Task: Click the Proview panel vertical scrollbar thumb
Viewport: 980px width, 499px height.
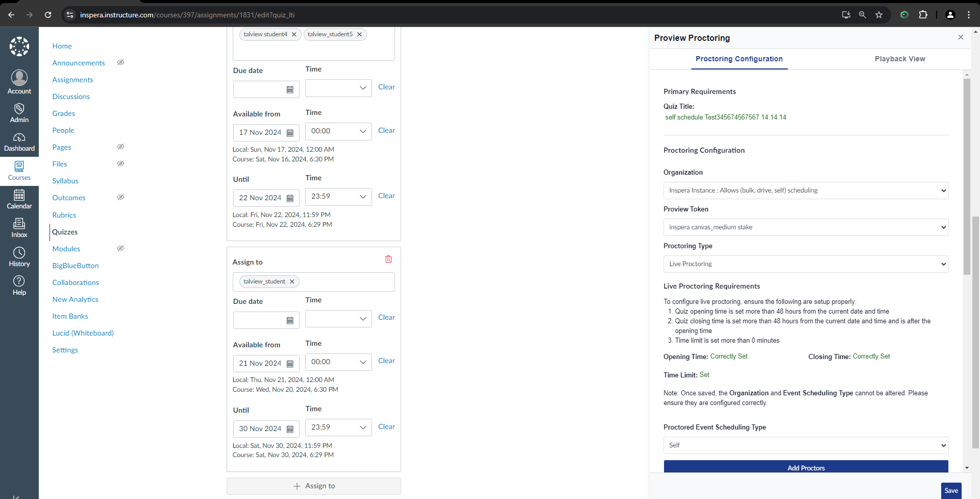Action: (x=967, y=176)
